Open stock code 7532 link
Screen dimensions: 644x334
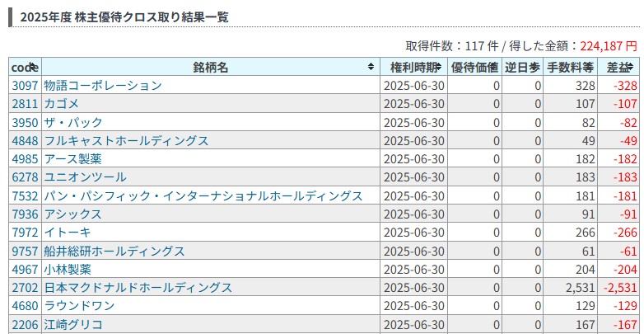(25, 195)
